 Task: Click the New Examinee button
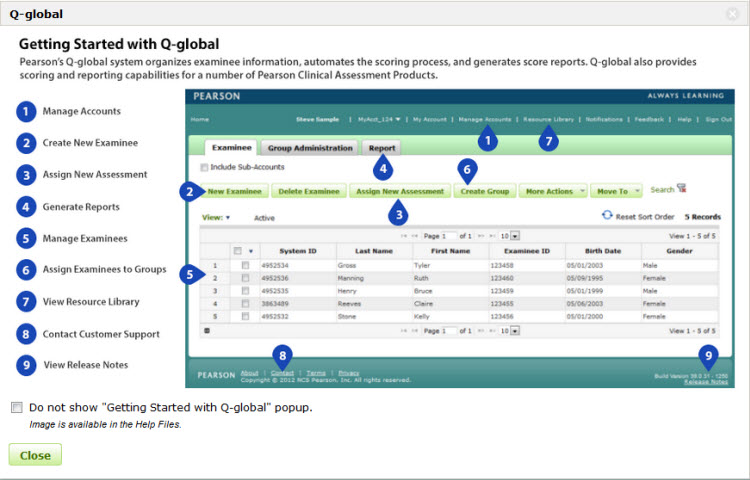pyautogui.click(x=234, y=191)
